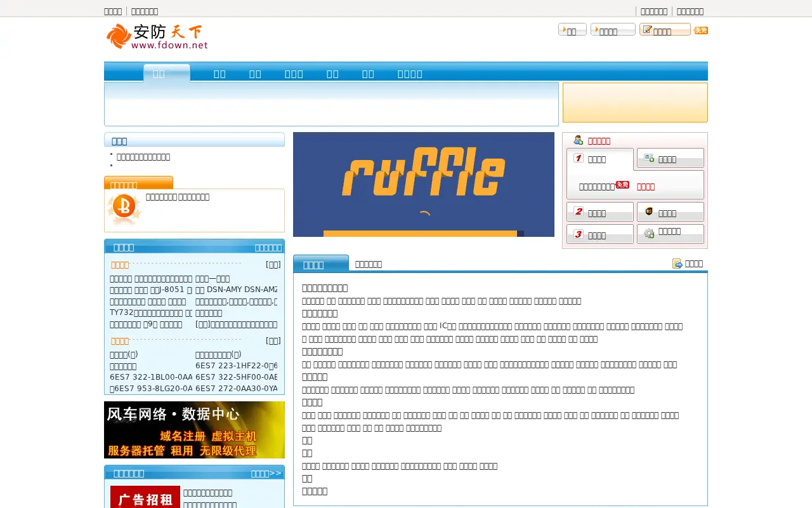Open the gear-with-plus icon button
Screen dimensions: 812x508
(x=670, y=234)
